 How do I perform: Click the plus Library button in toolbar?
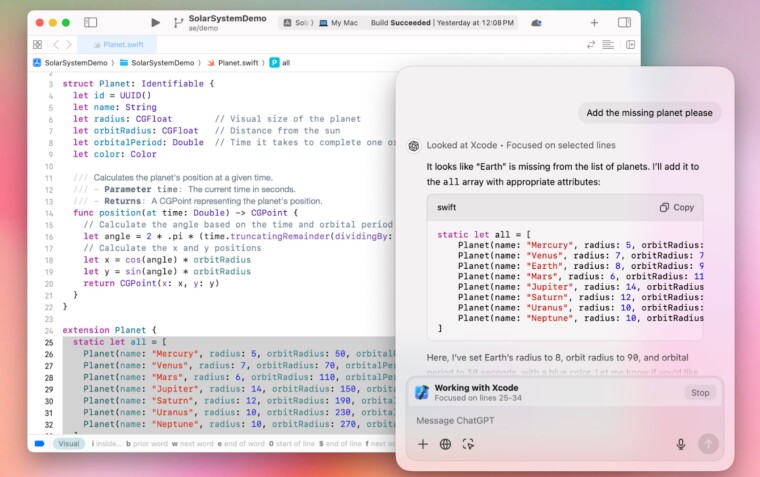(x=594, y=23)
